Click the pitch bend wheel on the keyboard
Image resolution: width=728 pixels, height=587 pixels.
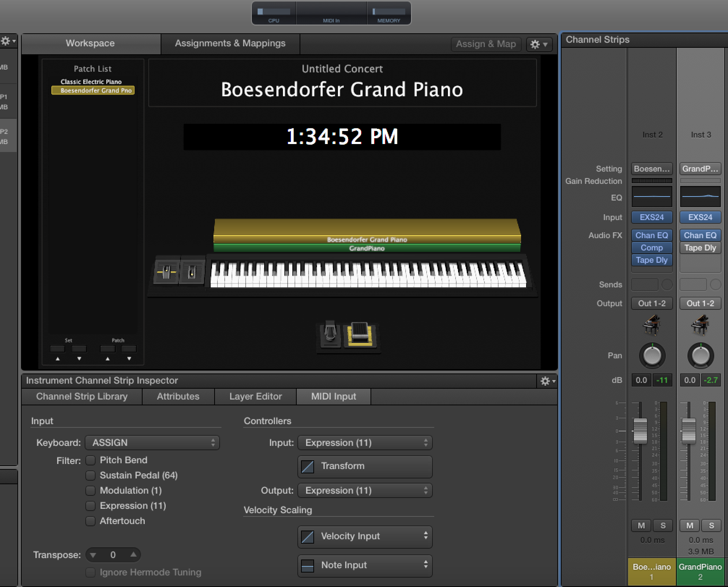167,271
